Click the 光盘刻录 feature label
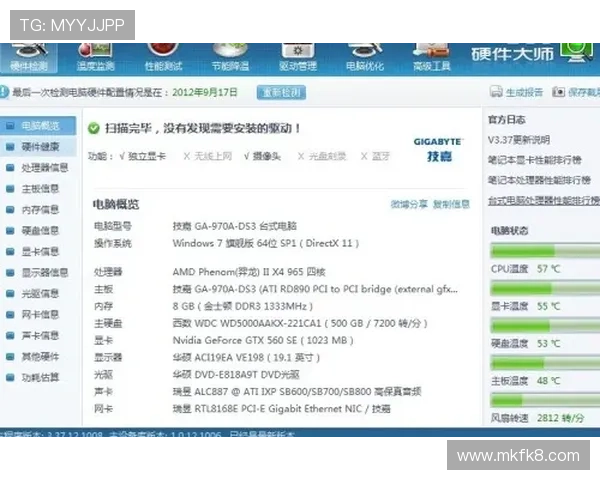This screenshot has width=600, height=480. pyautogui.click(x=328, y=156)
